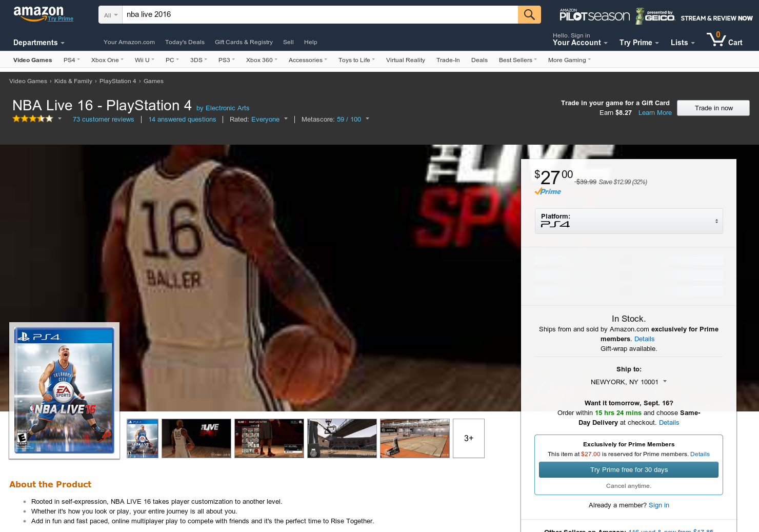Open the PC category menu
759x532 pixels.
(172, 60)
